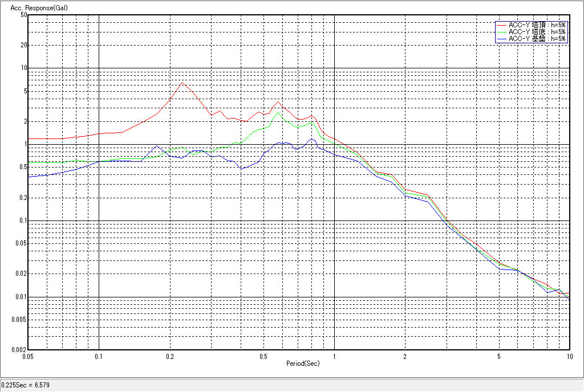Click the 10 label on horizontal axis end

point(569,356)
